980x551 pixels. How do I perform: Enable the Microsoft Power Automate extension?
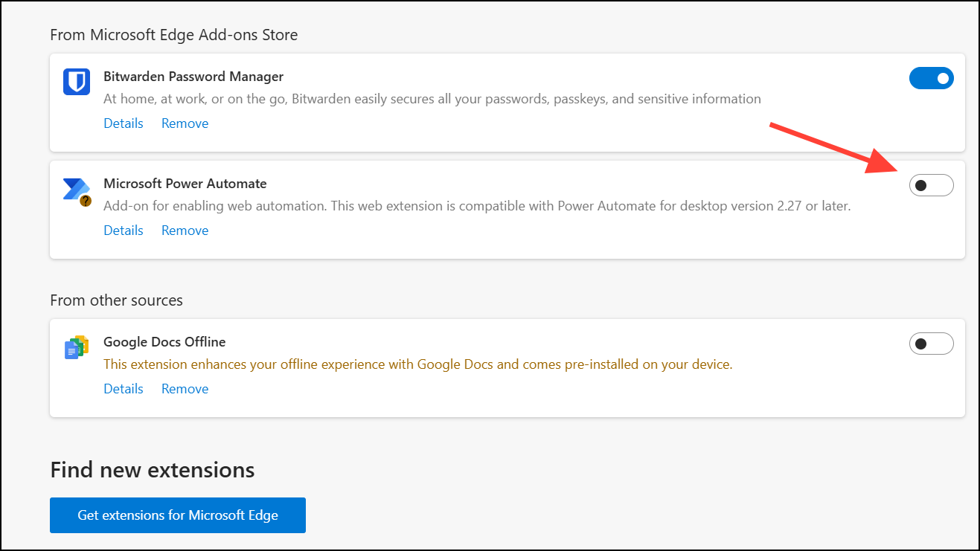click(x=931, y=185)
